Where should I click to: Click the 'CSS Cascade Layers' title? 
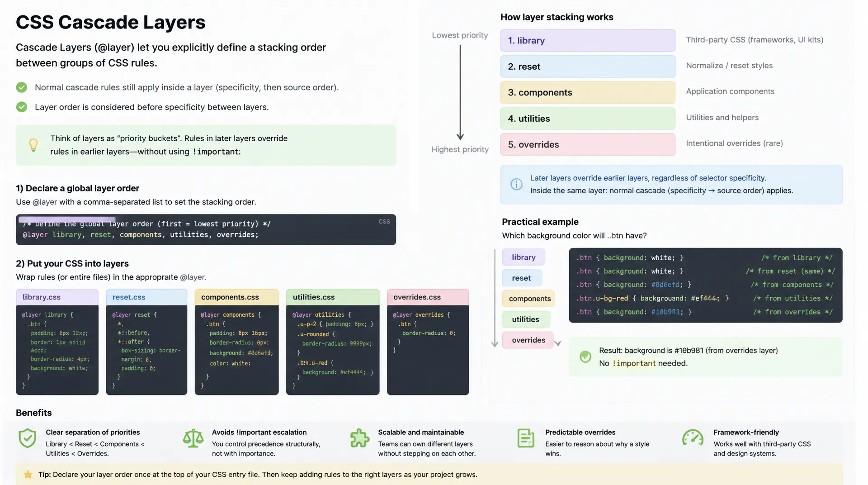111,22
